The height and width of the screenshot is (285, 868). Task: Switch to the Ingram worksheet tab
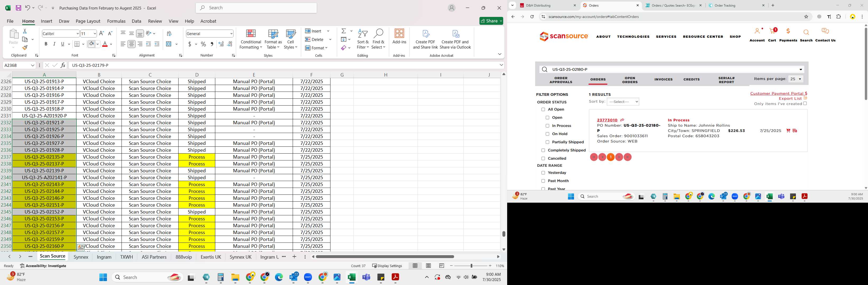pyautogui.click(x=104, y=257)
